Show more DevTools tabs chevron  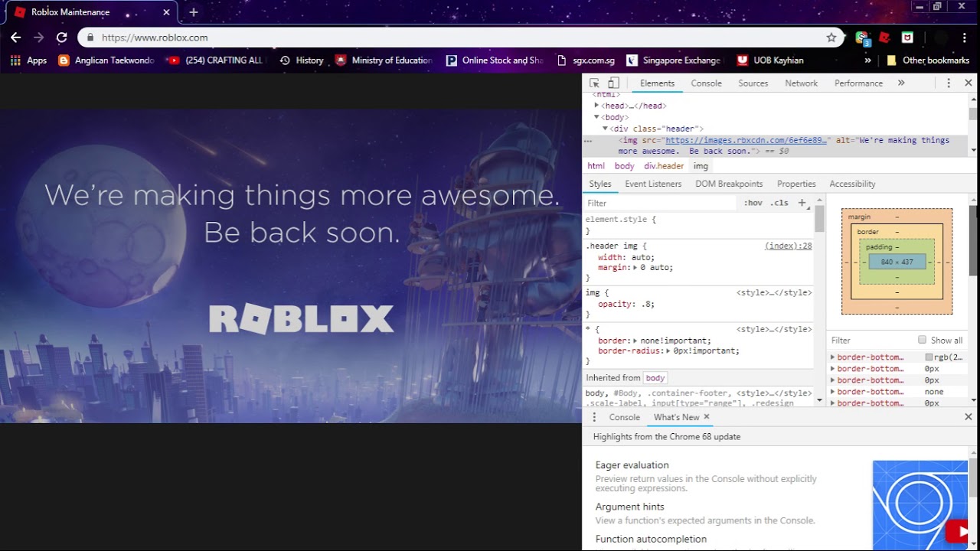901,83
